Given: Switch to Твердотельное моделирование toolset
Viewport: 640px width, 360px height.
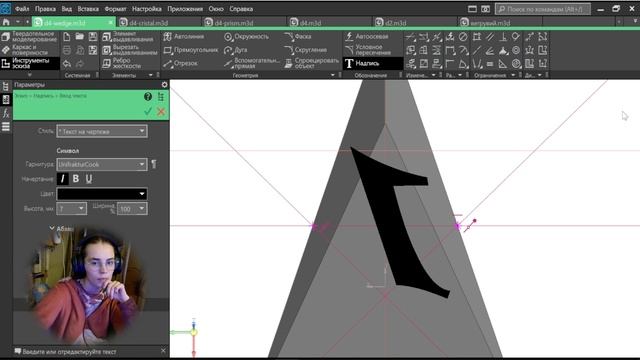Looking at the screenshot, I should pyautogui.click(x=30, y=37).
